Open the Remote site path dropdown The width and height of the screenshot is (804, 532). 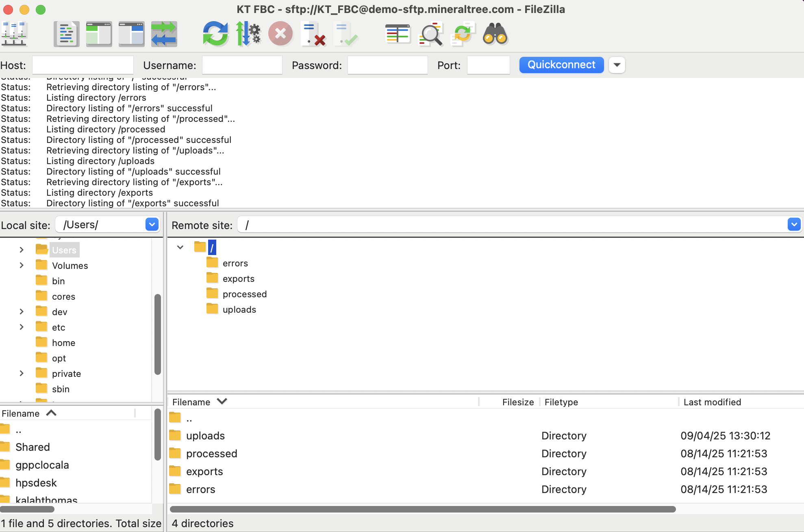click(794, 225)
